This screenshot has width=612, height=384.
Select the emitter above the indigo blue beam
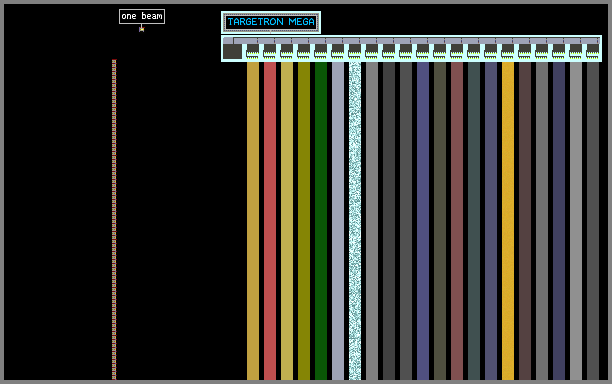(423, 52)
